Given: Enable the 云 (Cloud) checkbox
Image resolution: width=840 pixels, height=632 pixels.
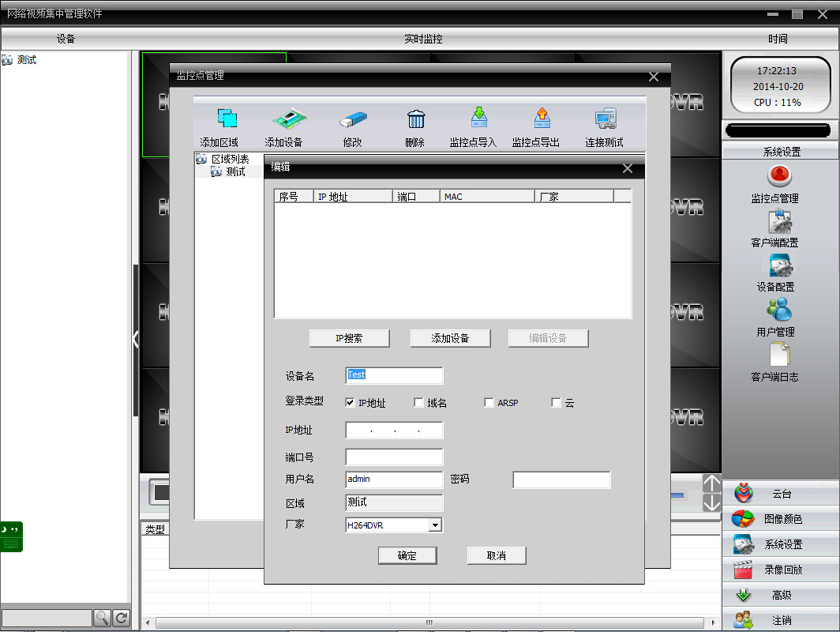Looking at the screenshot, I should [x=557, y=403].
